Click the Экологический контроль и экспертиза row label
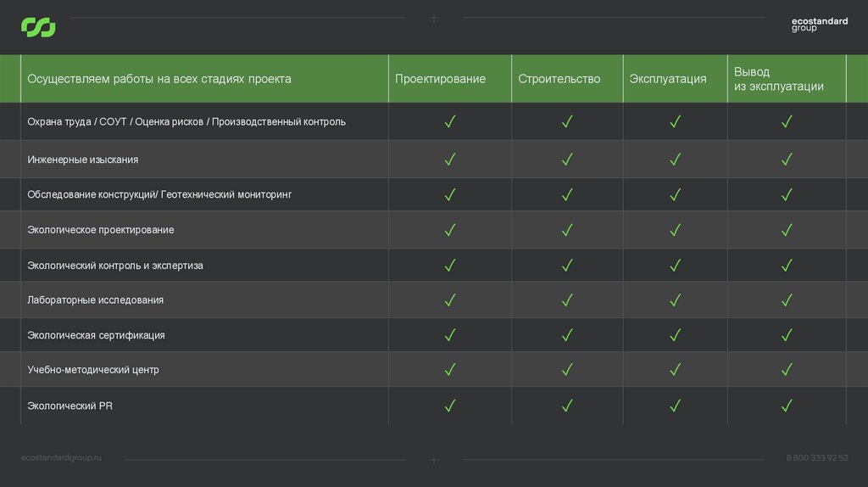 (115, 266)
